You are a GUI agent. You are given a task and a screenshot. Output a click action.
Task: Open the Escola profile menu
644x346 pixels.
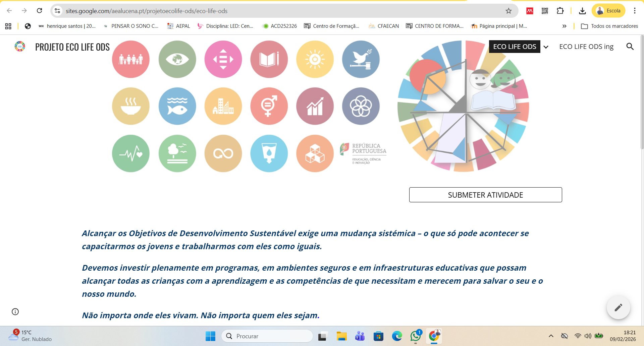[608, 11]
